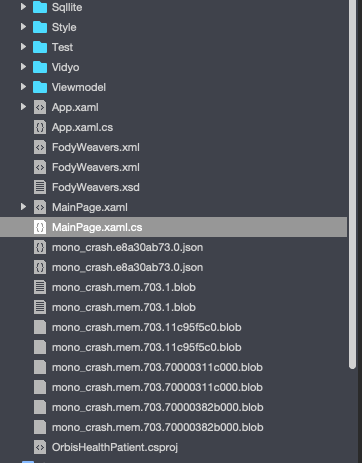The height and width of the screenshot is (463, 362).
Task: Expand the Sqllite folder disclosure triangle
Action: coord(23,7)
